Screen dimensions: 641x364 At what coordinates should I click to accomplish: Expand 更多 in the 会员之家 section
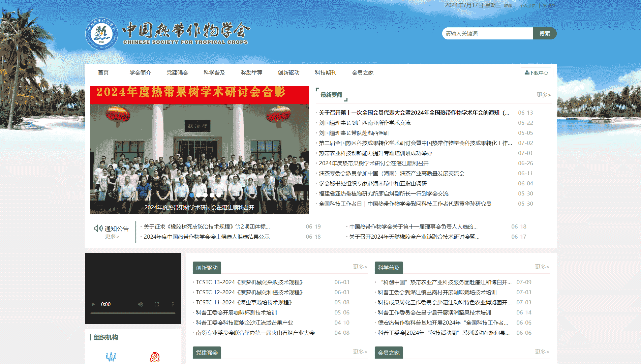[x=542, y=352]
